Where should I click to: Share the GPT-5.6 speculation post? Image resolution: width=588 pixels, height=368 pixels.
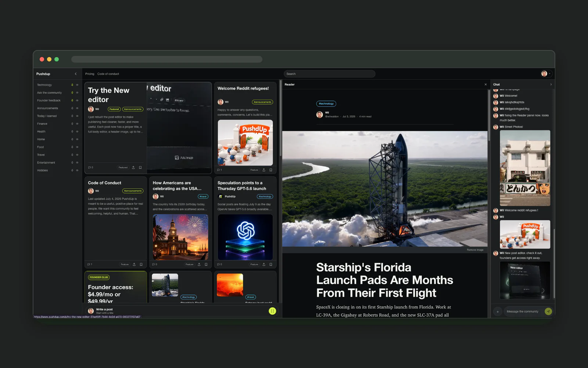264,264
